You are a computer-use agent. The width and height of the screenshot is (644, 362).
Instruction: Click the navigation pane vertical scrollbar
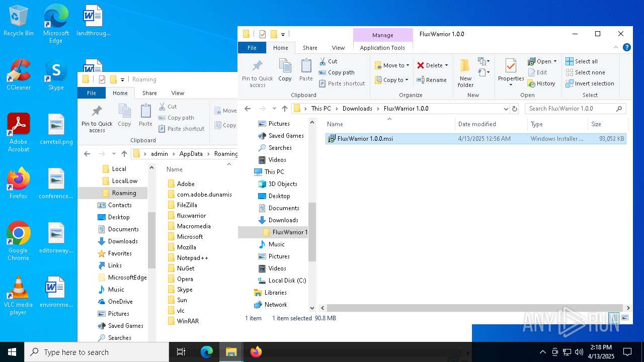[312, 232]
